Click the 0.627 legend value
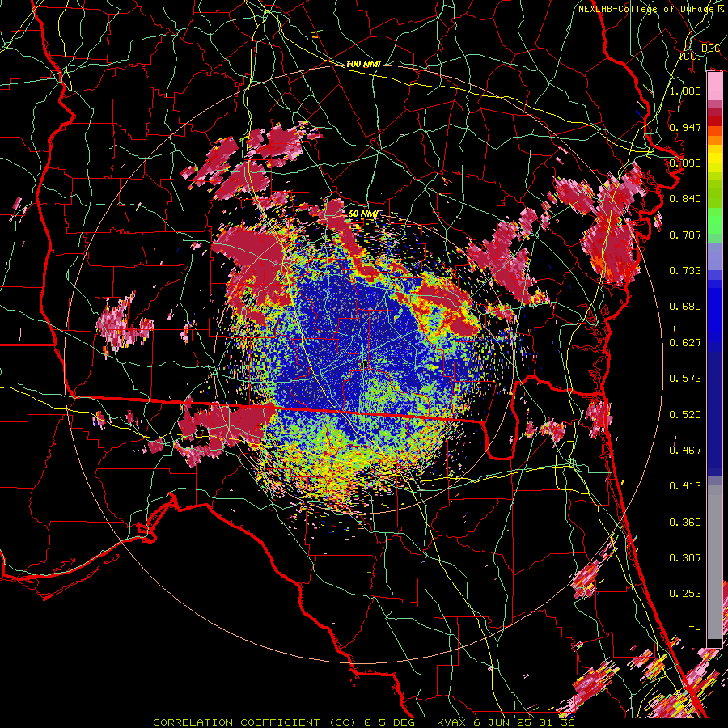This screenshot has height=728, width=728. (685, 343)
